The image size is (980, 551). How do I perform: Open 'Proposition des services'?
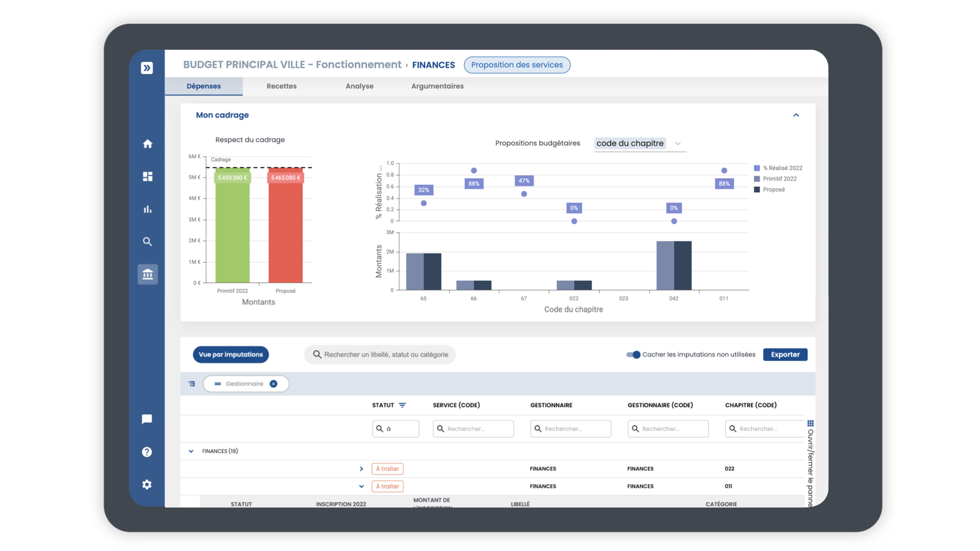point(517,65)
